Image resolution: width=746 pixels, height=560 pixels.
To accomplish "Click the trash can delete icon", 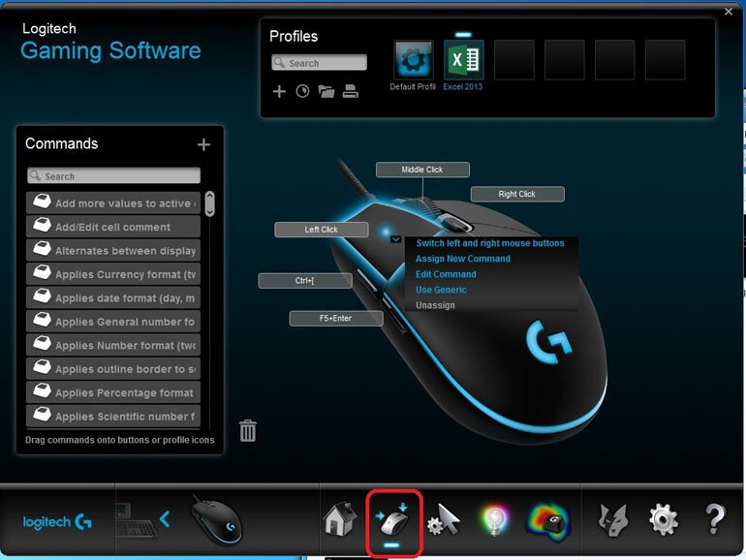I will click(248, 430).
